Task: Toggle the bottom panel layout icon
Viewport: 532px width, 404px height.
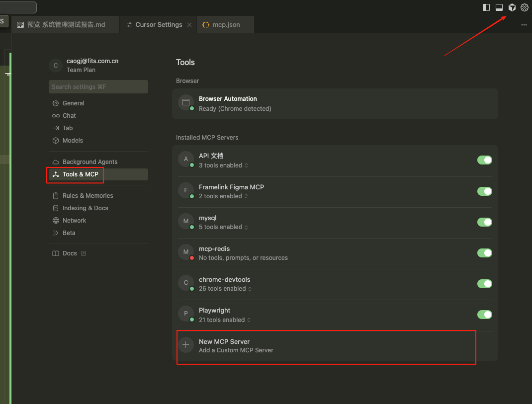Action: pos(499,7)
